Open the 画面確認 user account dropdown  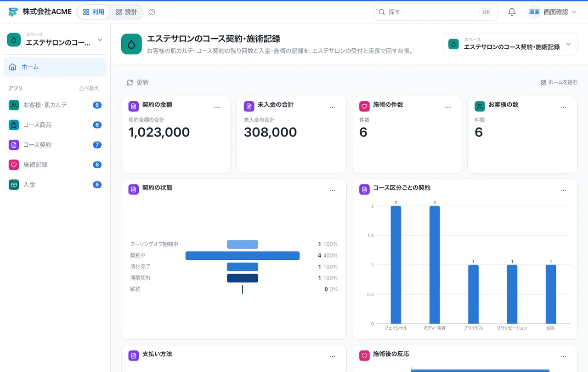coord(552,12)
